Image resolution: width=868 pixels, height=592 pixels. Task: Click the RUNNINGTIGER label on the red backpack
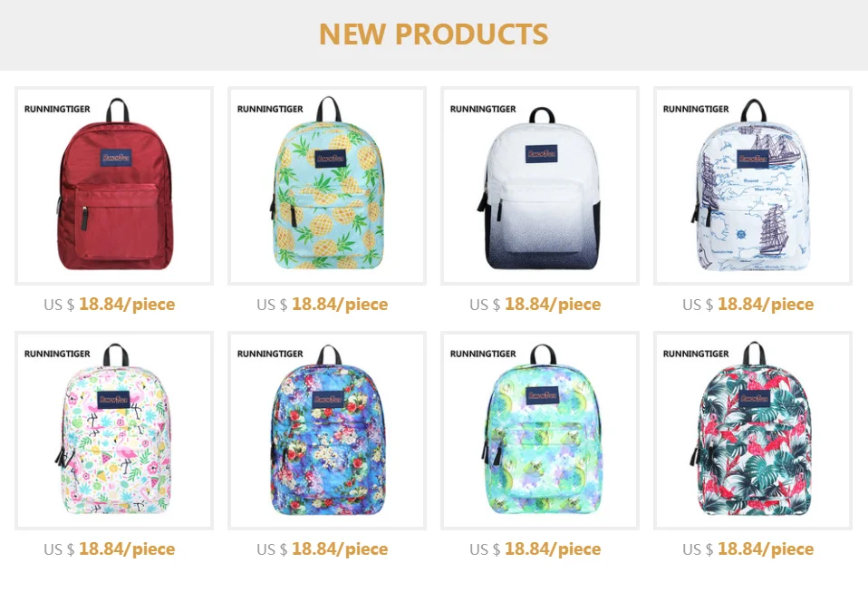(57, 109)
